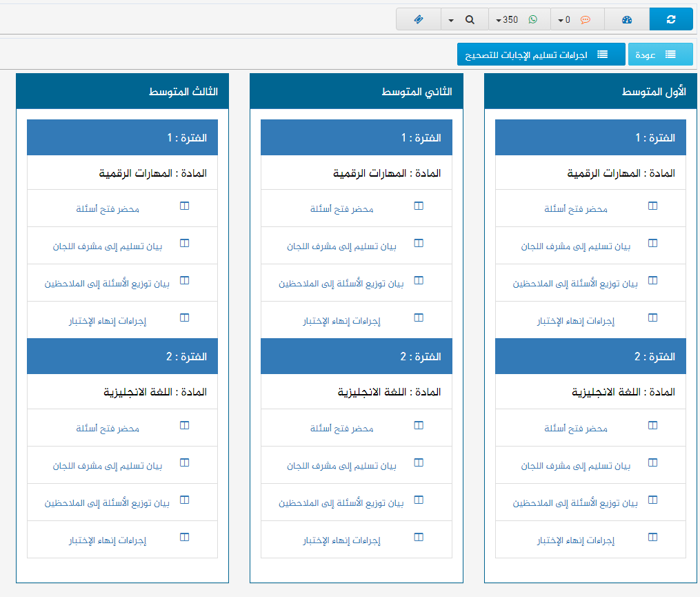Click icon beside بيان تسليم إلى مشرف اللجان, الثالث المتوسط period 1
The width and height of the screenshot is (700, 597).
click(184, 243)
